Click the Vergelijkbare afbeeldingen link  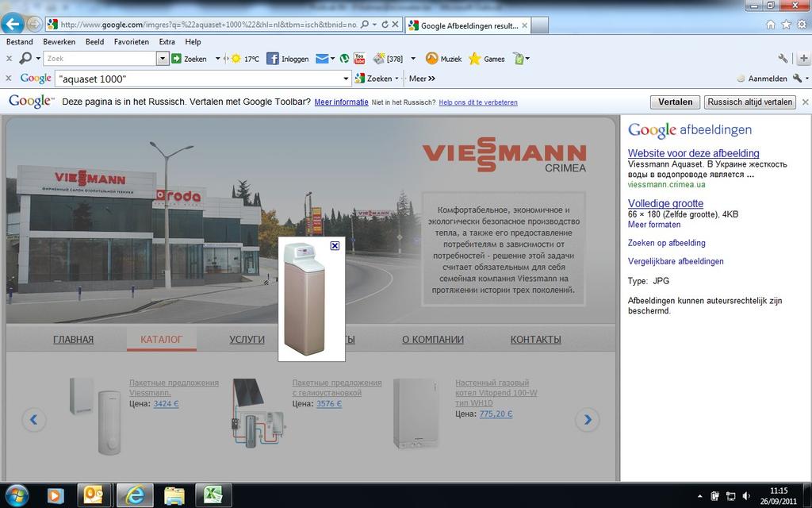(676, 261)
